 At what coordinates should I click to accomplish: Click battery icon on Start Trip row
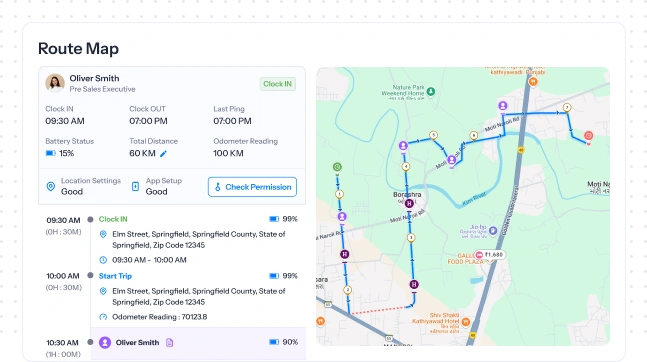click(274, 276)
